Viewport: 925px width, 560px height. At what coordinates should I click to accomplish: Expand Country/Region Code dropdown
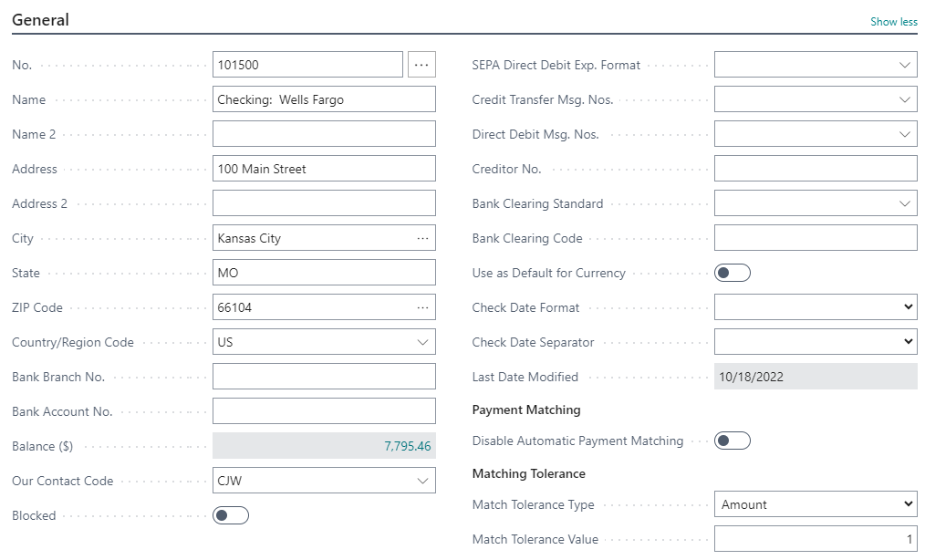coord(422,342)
